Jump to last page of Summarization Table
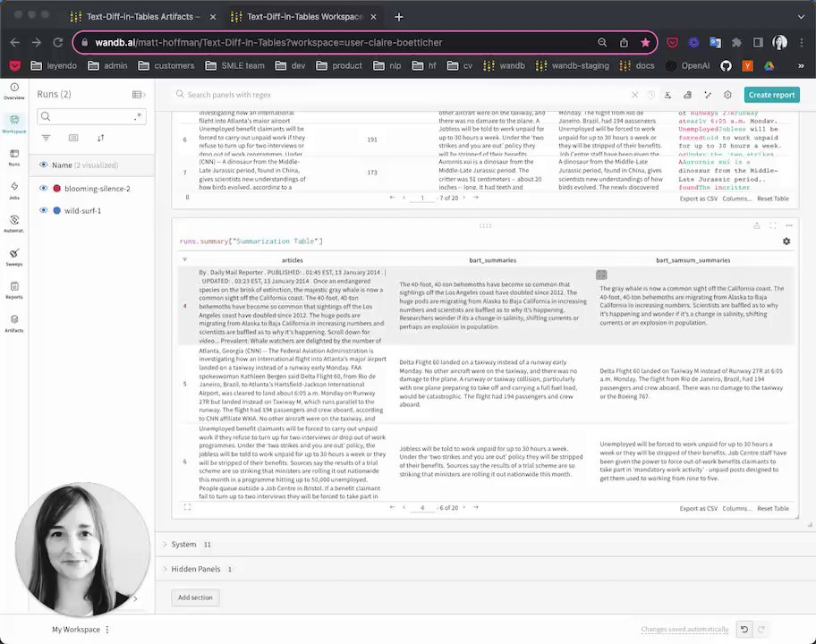The height and width of the screenshot is (644, 816). [476, 508]
